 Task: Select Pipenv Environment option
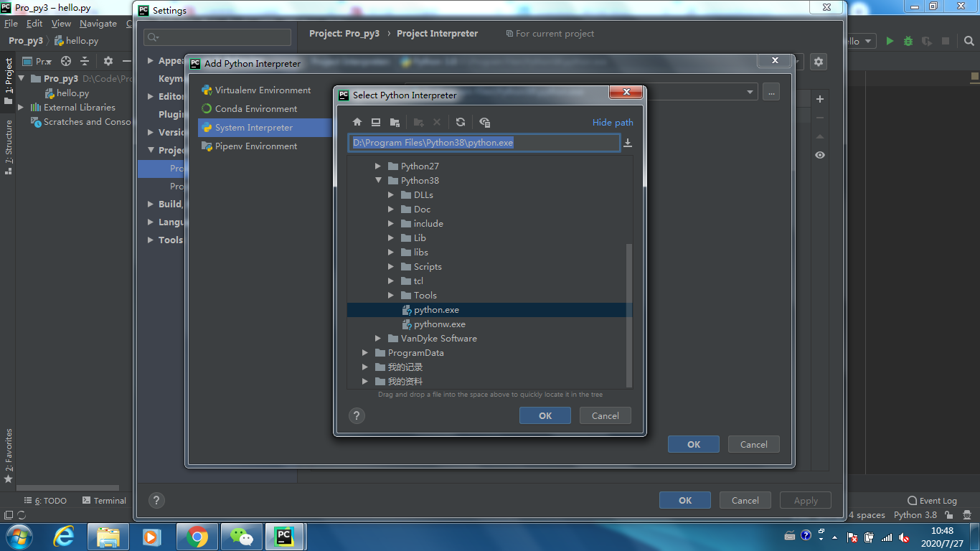click(256, 146)
